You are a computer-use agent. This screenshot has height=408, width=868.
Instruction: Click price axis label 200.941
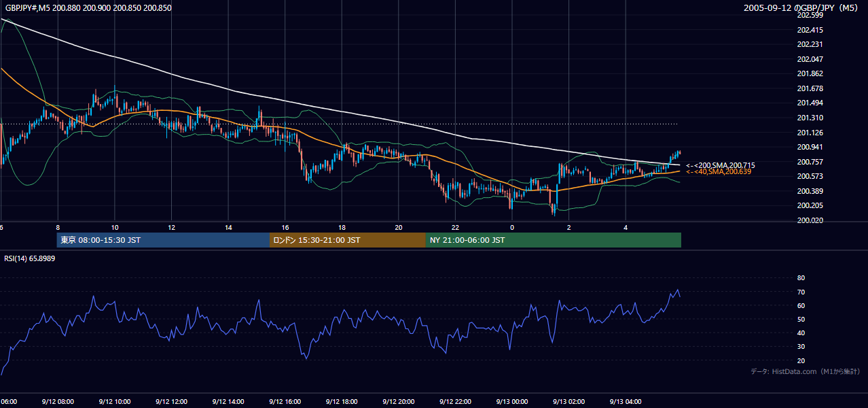(x=810, y=147)
